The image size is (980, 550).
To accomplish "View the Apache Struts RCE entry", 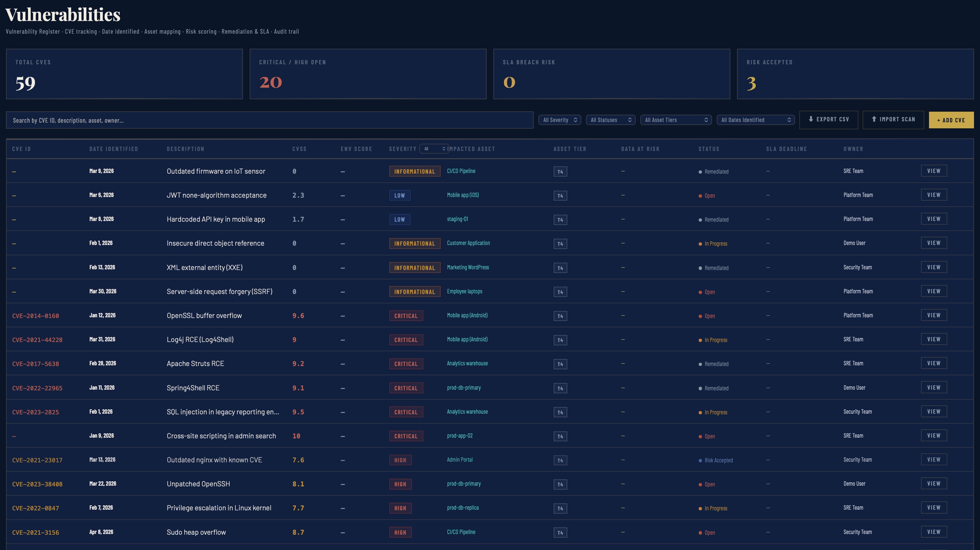I will 934,363.
